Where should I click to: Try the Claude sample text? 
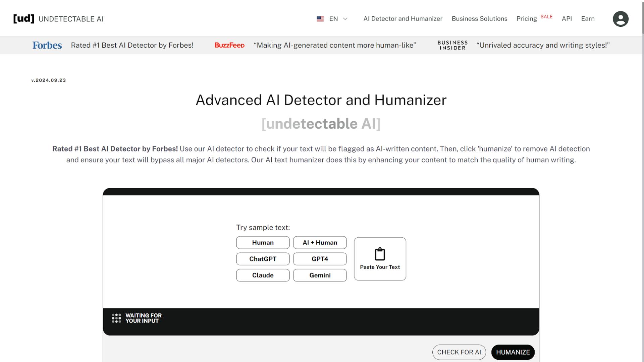tap(263, 275)
